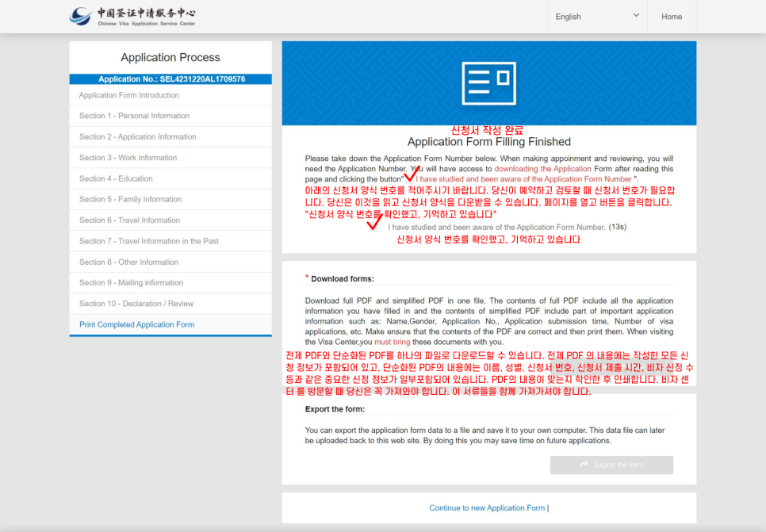Click the application form icon in blue banner
The image size is (766, 532).
[x=488, y=83]
